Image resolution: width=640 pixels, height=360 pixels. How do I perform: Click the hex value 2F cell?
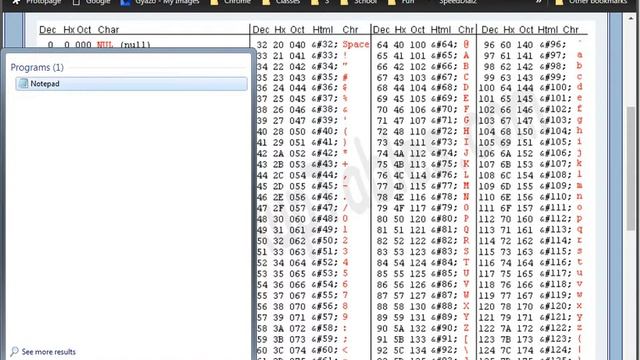click(x=278, y=208)
